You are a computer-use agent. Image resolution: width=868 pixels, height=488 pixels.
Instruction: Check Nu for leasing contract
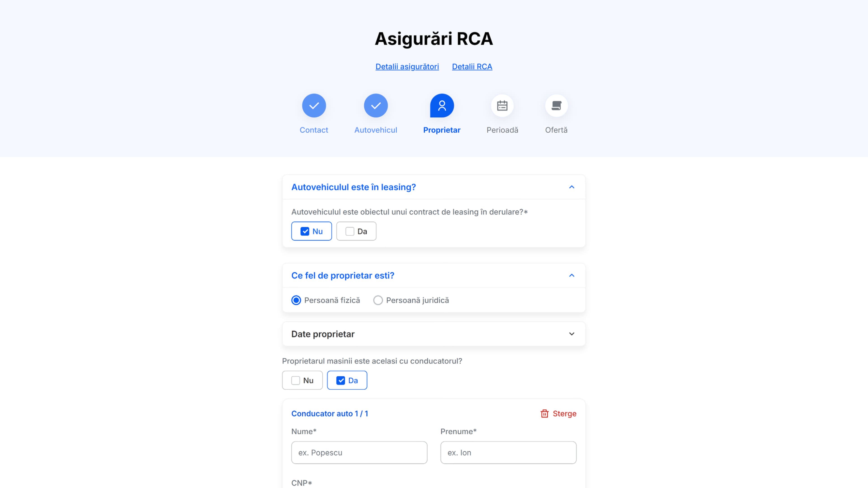point(311,231)
